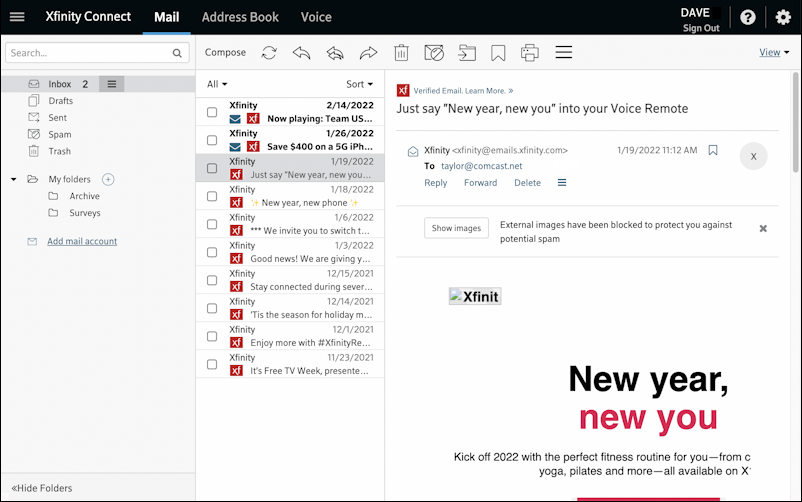Screen dimensions: 802x502
Task: Open the Surveys folder
Action: click(x=85, y=213)
